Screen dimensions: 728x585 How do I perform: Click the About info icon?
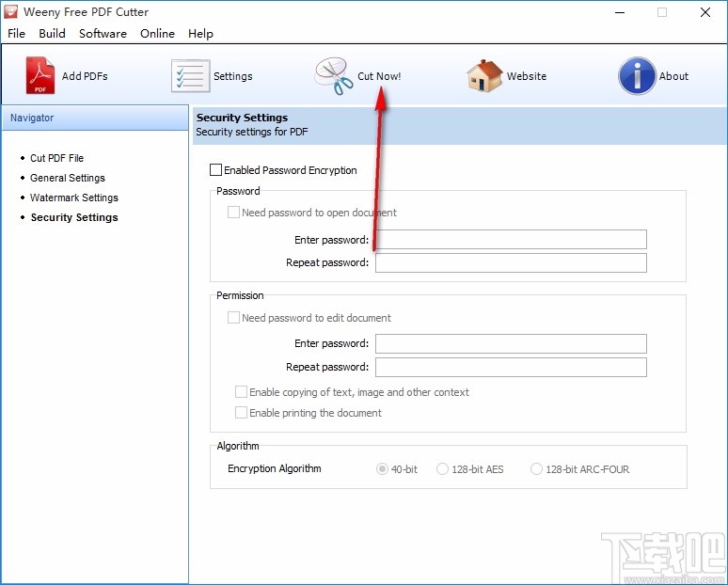[x=637, y=75]
